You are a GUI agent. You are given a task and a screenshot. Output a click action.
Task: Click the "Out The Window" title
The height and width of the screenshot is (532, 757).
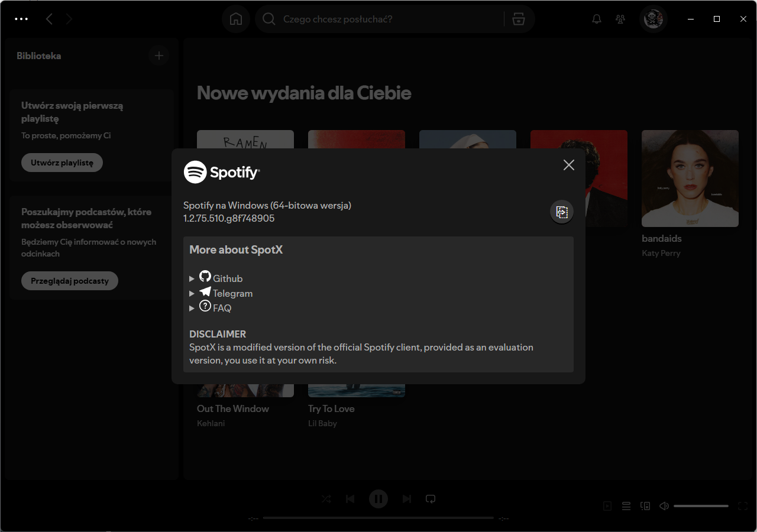click(x=233, y=409)
